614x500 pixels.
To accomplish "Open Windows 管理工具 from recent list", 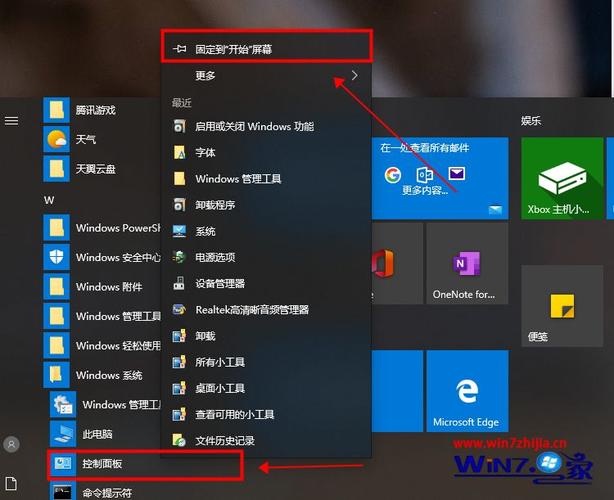I will pos(266,179).
